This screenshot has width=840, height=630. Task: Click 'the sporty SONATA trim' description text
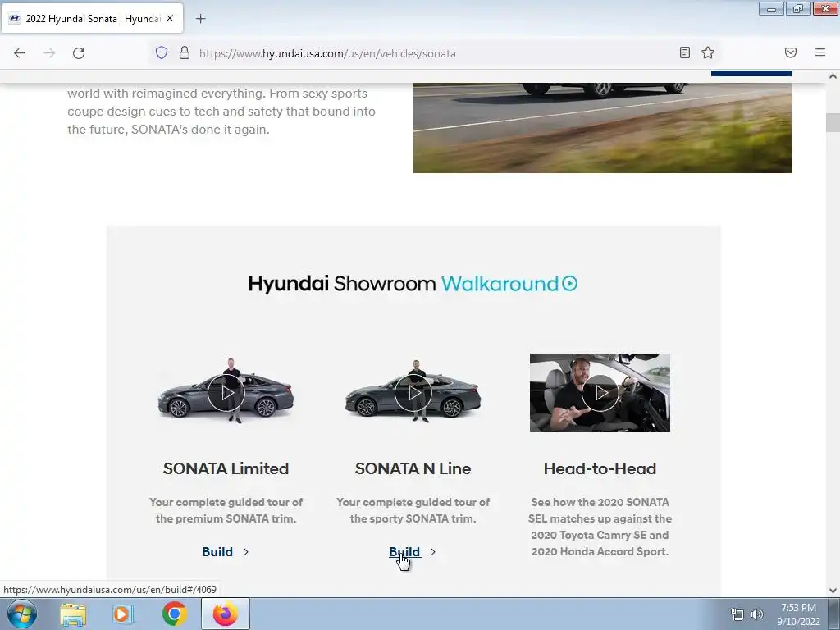(x=413, y=518)
